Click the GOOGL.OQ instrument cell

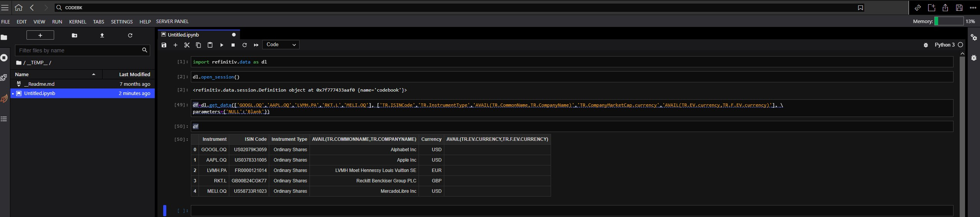click(x=214, y=150)
